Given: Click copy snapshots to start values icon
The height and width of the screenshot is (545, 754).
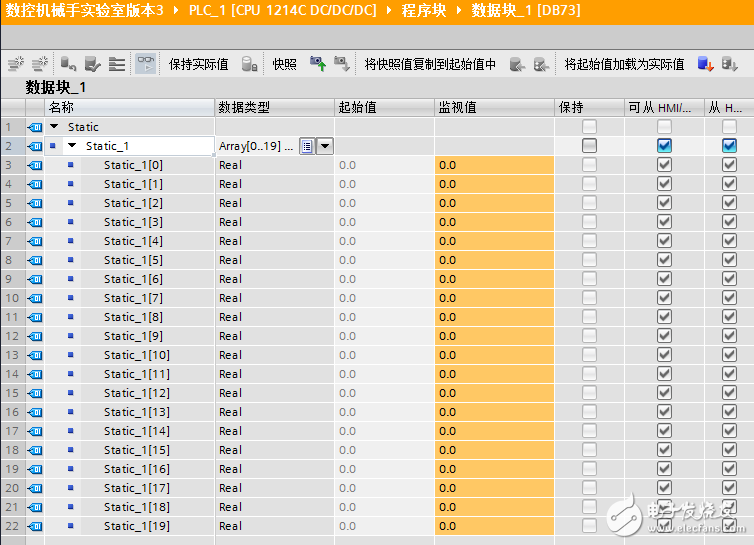Looking at the screenshot, I should [517, 64].
